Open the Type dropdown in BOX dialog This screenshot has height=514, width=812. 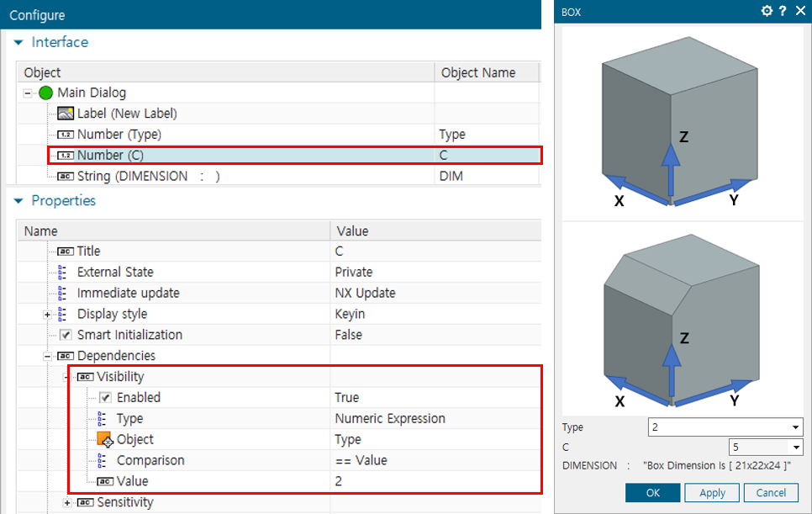click(x=796, y=427)
